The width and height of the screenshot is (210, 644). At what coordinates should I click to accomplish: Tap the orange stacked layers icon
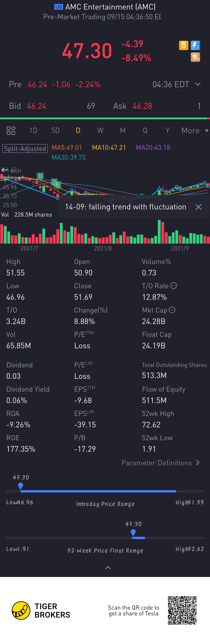point(195,57)
